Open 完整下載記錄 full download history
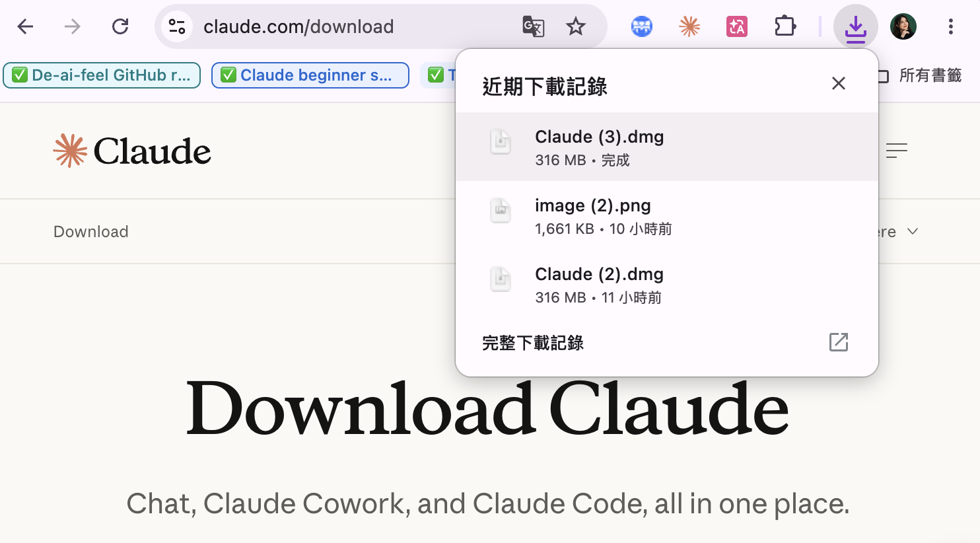 (x=533, y=343)
